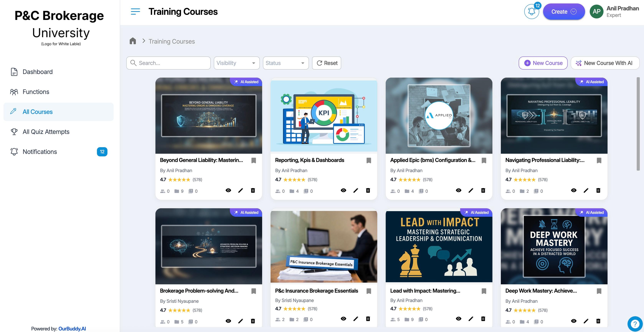644x332 pixels.
Task: Preview the Applied Epic course via eye icon
Action: (x=458, y=190)
